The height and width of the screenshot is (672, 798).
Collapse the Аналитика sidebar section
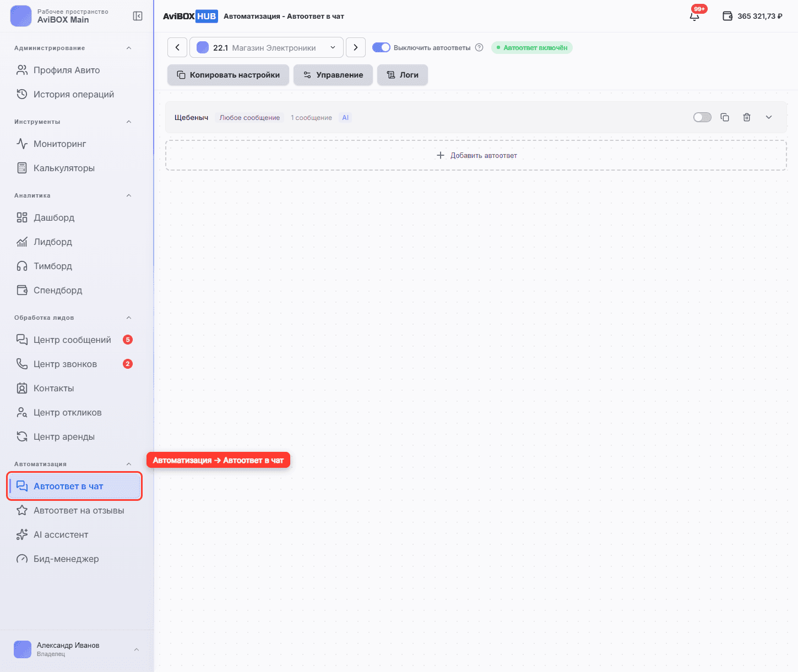[x=129, y=195]
